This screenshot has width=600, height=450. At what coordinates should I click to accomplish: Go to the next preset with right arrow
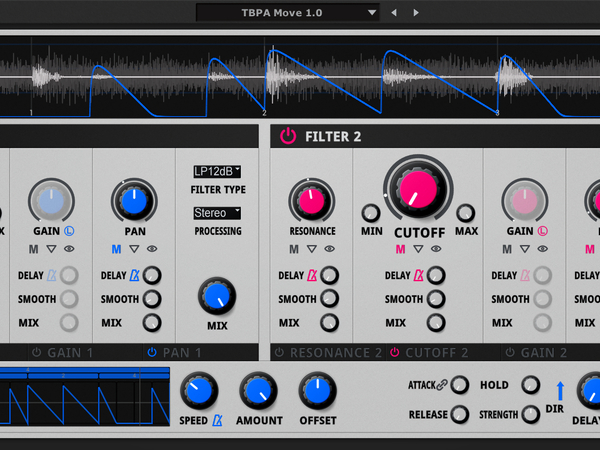coord(416,13)
